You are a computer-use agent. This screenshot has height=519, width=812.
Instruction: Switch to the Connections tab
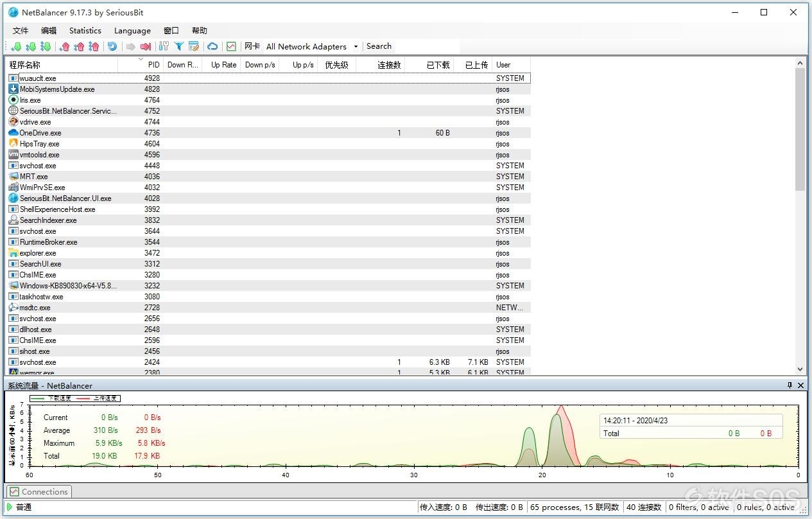(39, 492)
